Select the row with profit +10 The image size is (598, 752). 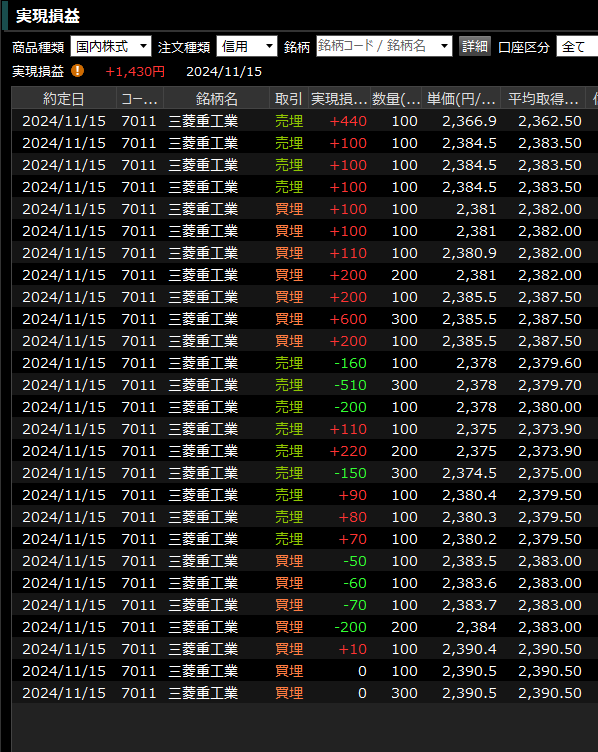(x=305, y=649)
